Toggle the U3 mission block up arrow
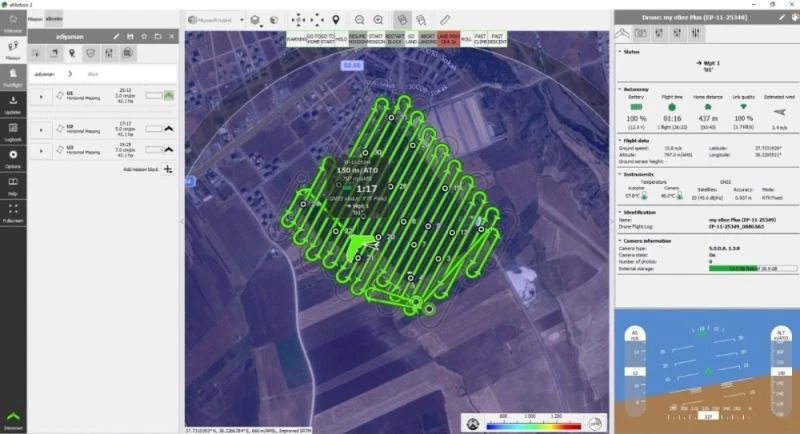Viewport: 800px width, 434px height. coord(168,151)
